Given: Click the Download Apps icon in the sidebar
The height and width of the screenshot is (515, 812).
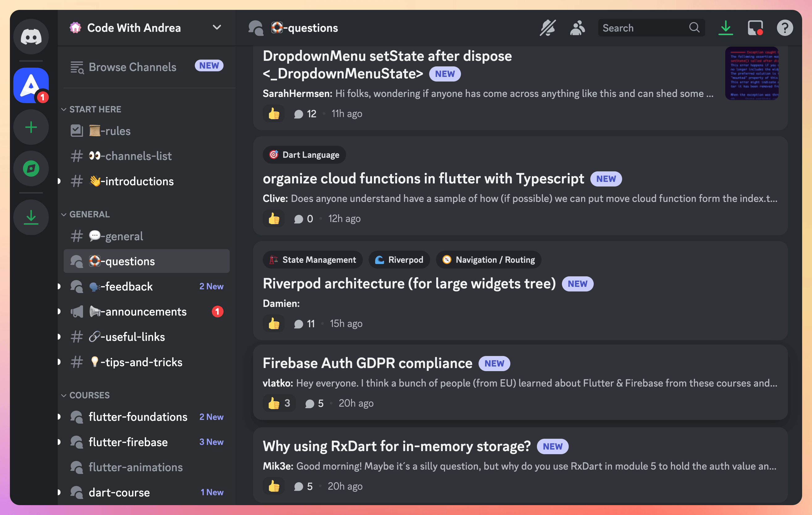Looking at the screenshot, I should click(x=31, y=217).
